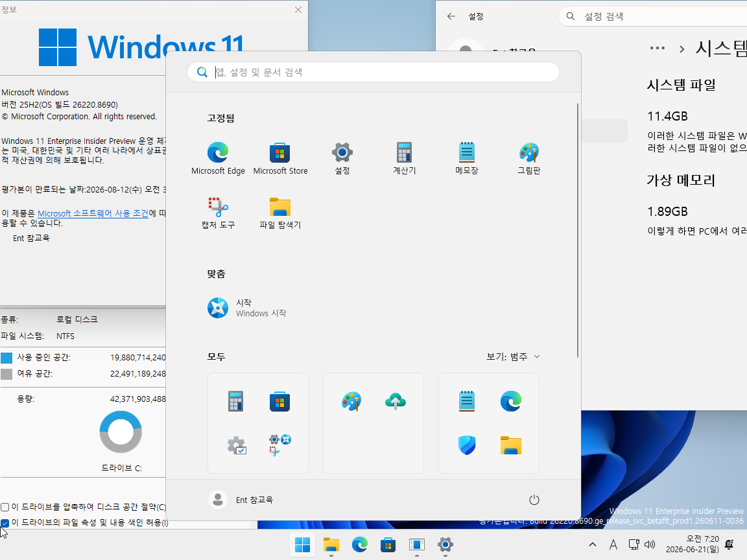747x560 pixels.
Task: Enable compress this drive checkbox
Action: pyautogui.click(x=5, y=507)
